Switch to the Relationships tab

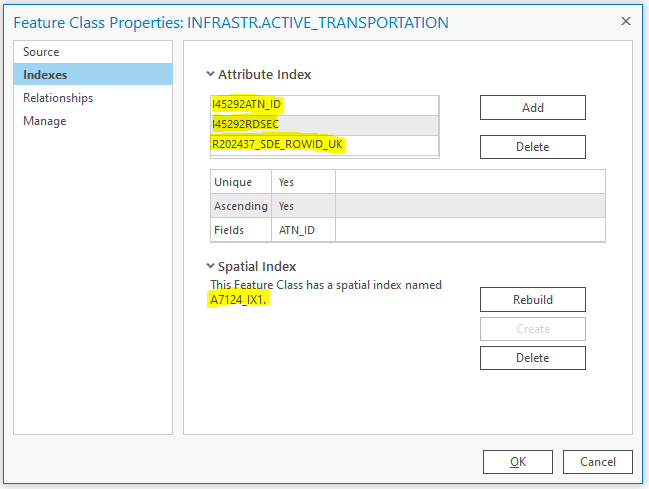tap(58, 98)
